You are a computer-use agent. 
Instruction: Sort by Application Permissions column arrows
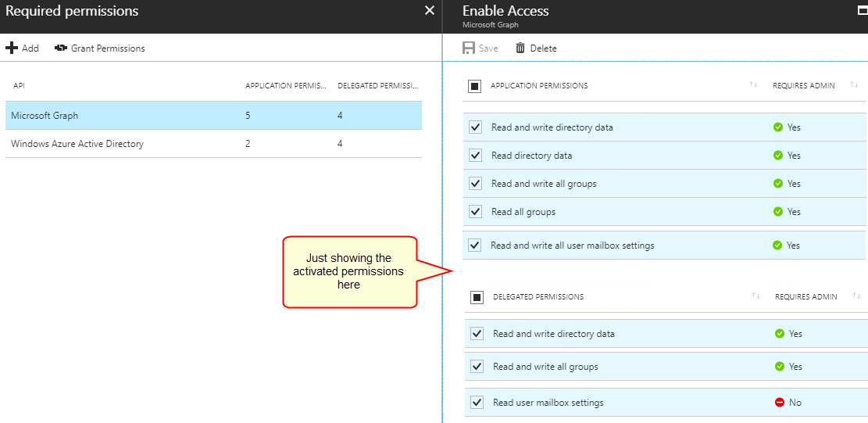[x=753, y=85]
